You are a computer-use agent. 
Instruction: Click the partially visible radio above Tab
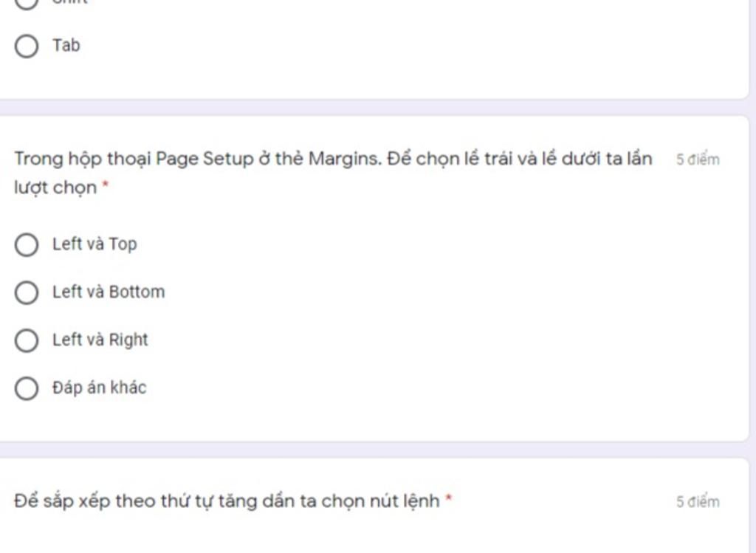click(27, 3)
